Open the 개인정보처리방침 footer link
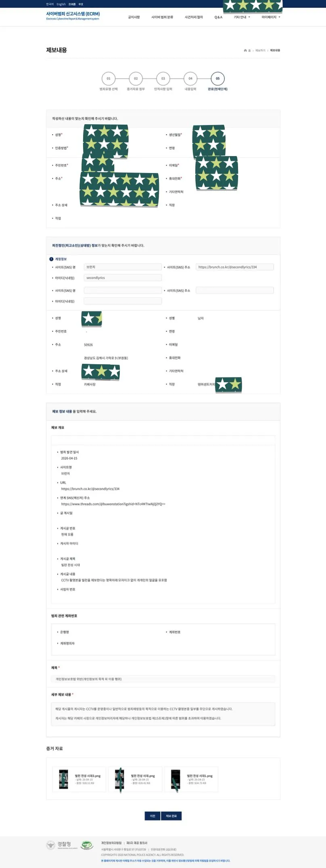The image size is (326, 868). (111, 843)
